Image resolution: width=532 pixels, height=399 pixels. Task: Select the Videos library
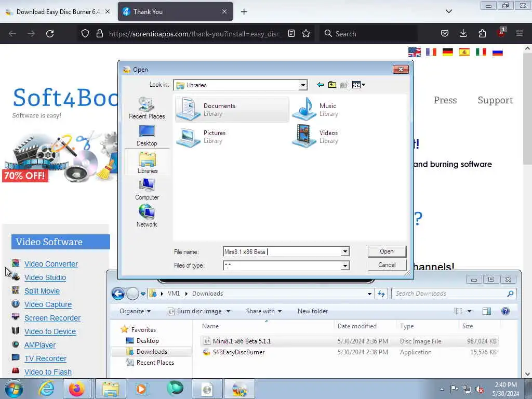point(315,137)
